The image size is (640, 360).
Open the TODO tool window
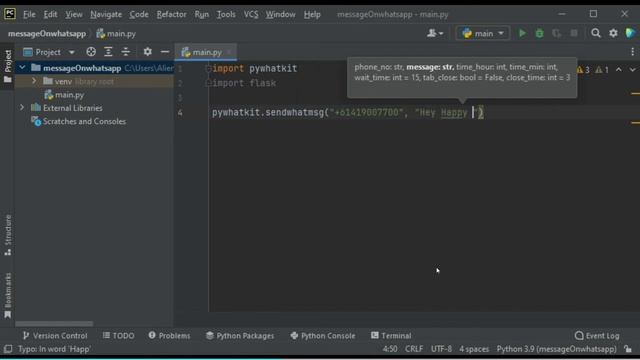point(118,336)
